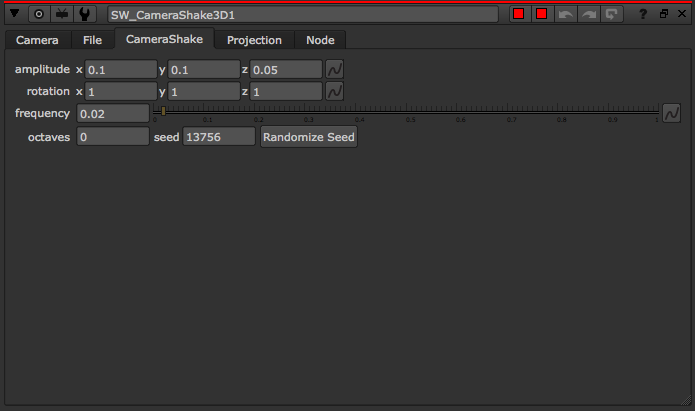Float the properties panel window

(x=663, y=15)
